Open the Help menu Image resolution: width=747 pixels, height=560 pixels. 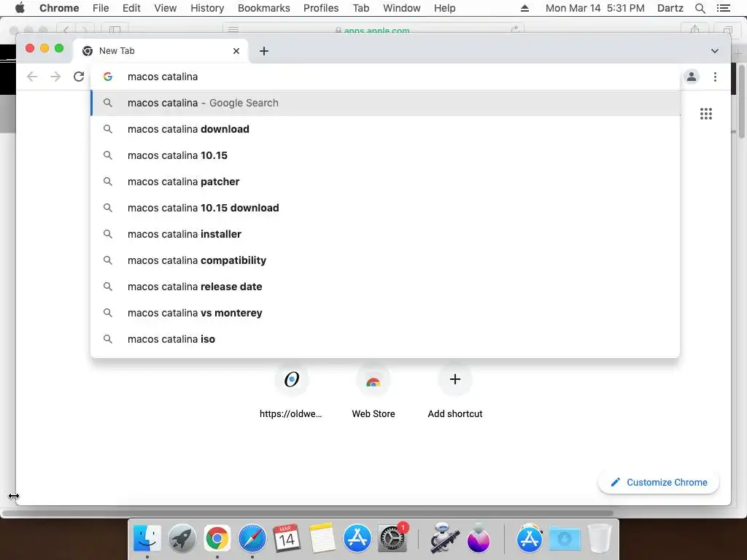[444, 8]
